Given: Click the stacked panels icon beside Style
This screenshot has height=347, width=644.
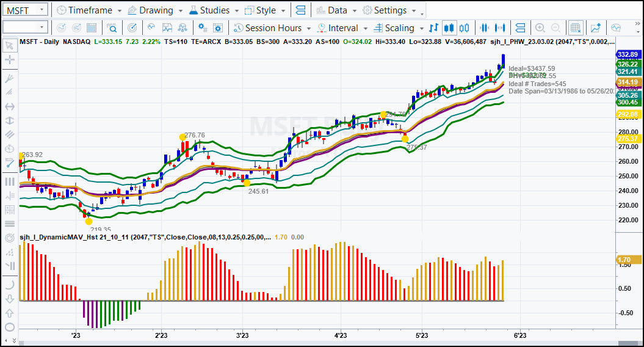Looking at the screenshot, I should point(301,10).
